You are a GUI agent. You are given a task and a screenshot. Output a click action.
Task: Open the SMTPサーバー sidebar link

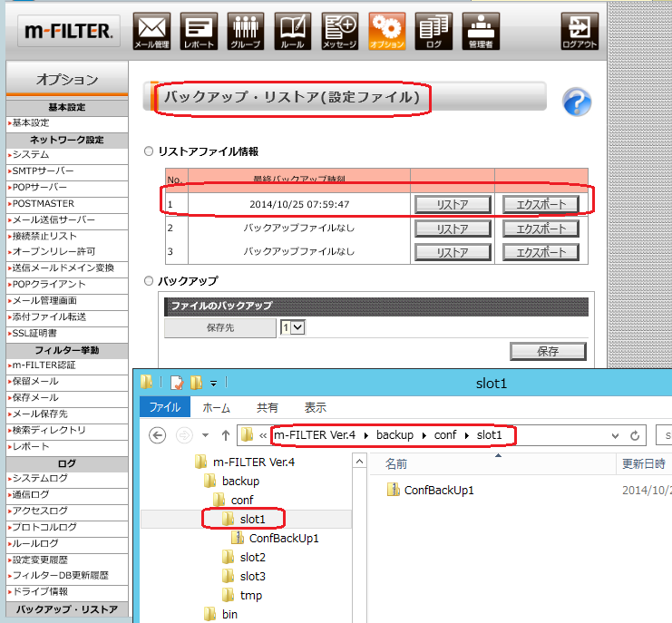click(x=44, y=170)
